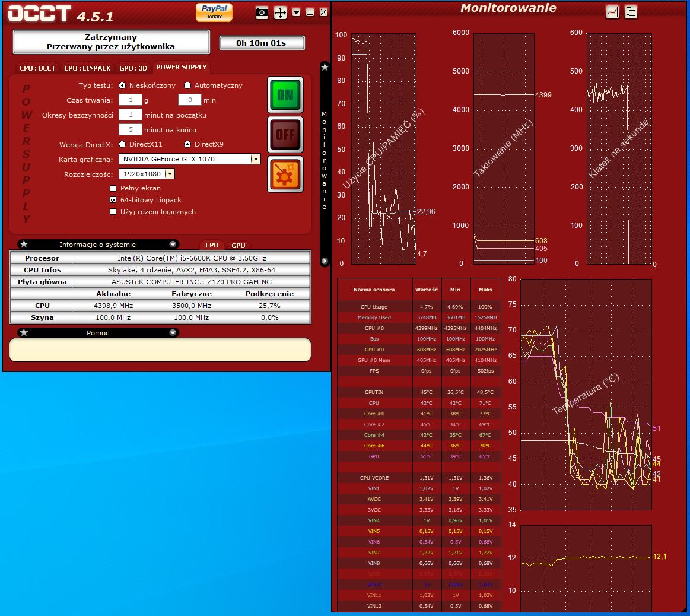Select the GPU #0 Mem sensor row
This screenshot has height=616, width=690.
click(419, 360)
